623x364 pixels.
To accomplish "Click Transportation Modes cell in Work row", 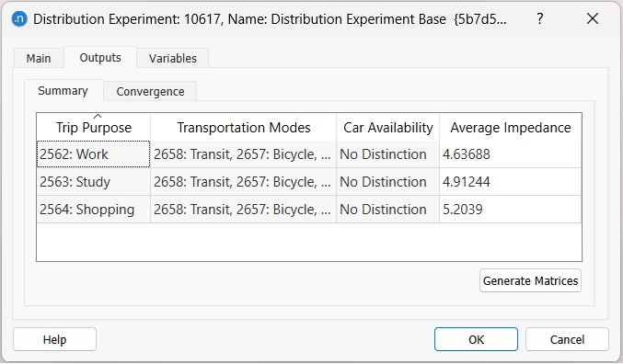I will tap(243, 154).
